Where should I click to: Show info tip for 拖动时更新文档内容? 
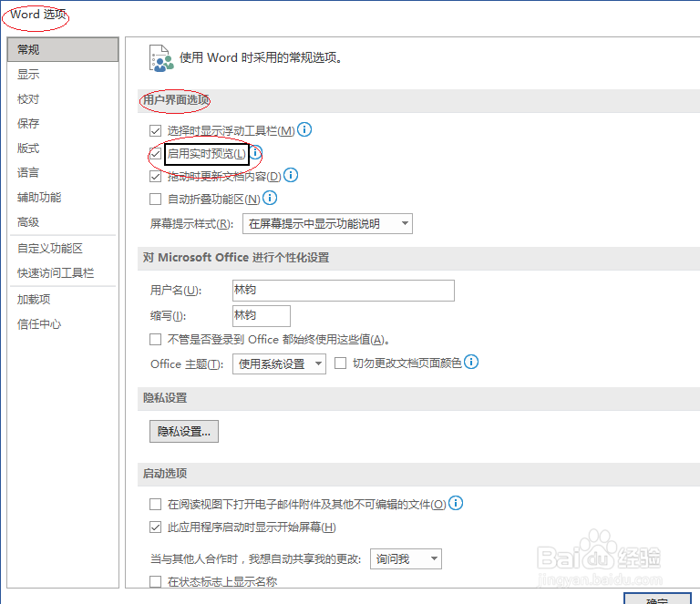click(x=291, y=175)
